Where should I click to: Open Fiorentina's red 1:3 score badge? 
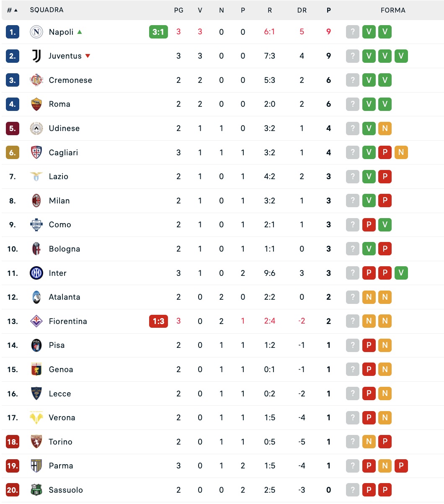point(158,321)
